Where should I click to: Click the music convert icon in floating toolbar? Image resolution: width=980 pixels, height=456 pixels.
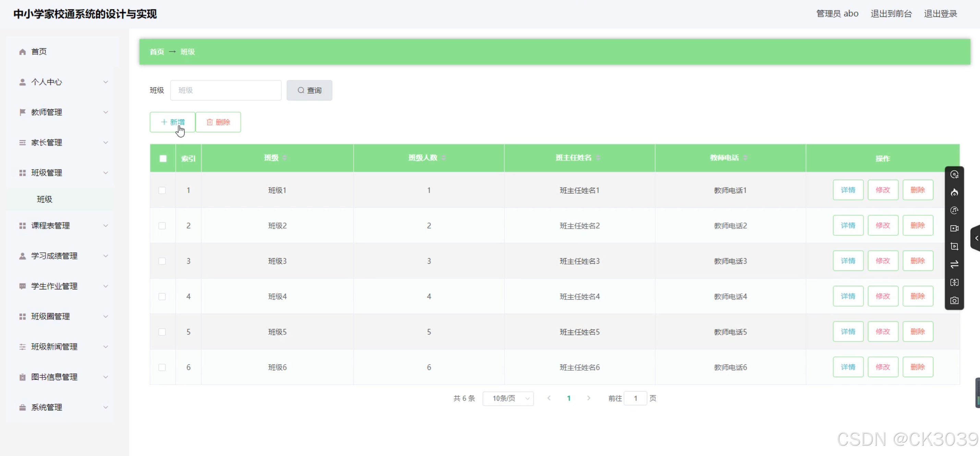(954, 211)
